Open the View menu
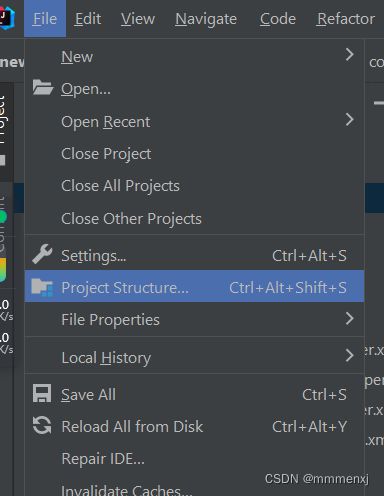The image size is (384, 496). pyautogui.click(x=138, y=19)
